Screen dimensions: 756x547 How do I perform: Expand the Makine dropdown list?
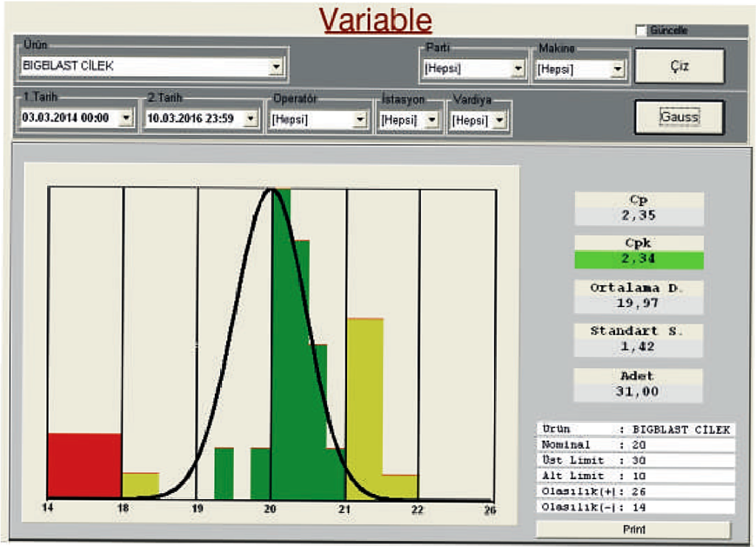point(618,70)
